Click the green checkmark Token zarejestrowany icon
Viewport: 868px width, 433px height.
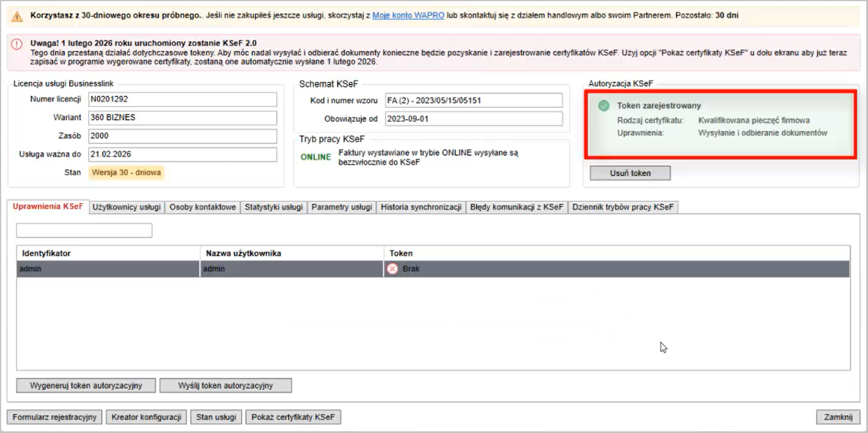pos(604,106)
